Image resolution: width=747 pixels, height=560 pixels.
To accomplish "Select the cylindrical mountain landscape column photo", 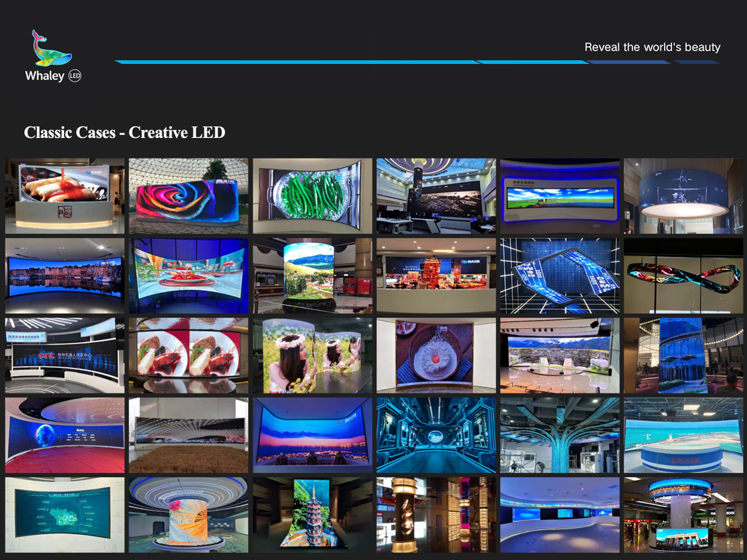I will pyautogui.click(x=312, y=275).
